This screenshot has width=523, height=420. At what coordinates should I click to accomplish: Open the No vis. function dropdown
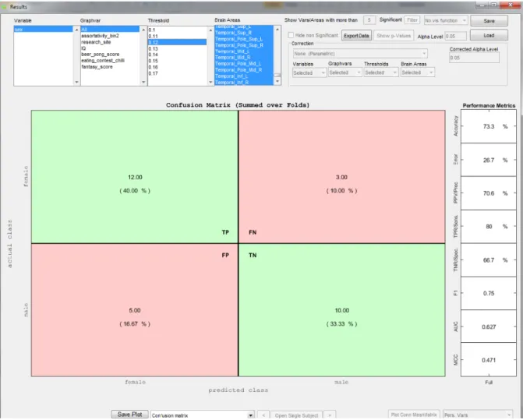[x=446, y=20]
